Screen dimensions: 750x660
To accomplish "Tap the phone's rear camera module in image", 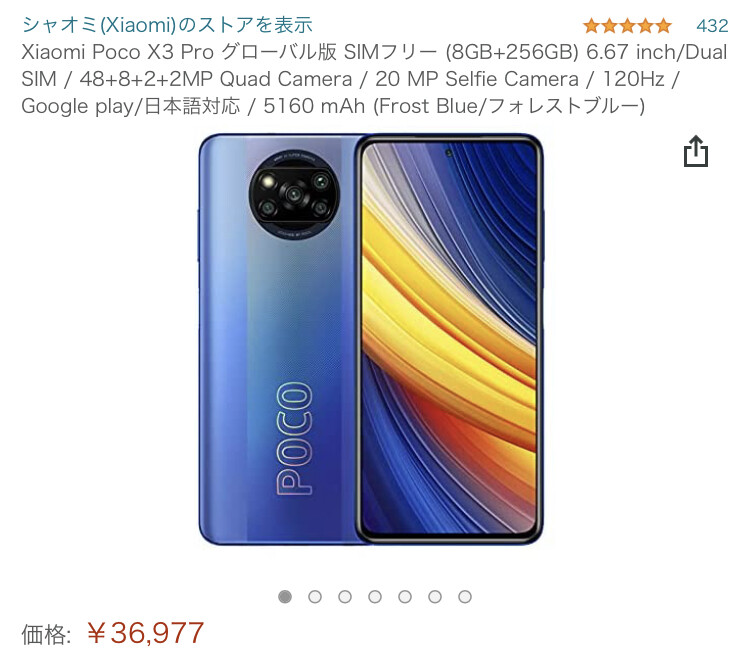I will (294, 195).
